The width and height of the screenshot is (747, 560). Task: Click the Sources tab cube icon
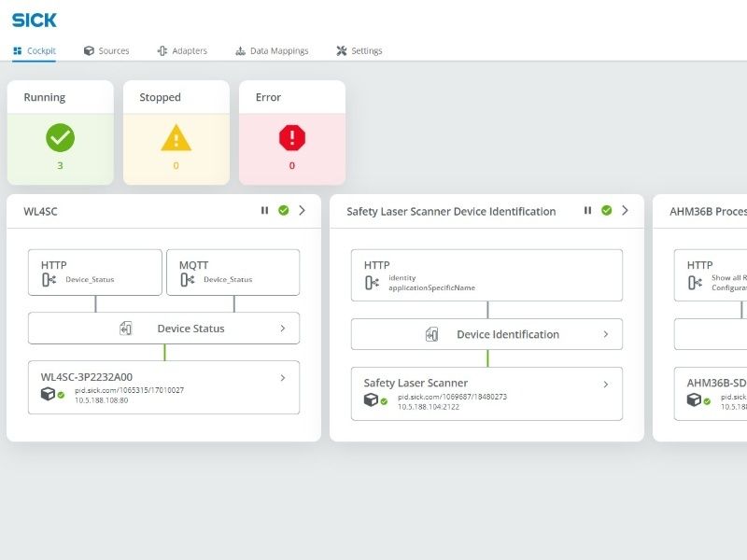pos(89,50)
